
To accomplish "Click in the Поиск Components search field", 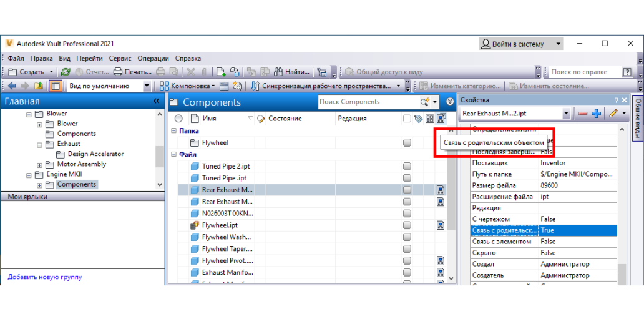I will pyautogui.click(x=368, y=102).
